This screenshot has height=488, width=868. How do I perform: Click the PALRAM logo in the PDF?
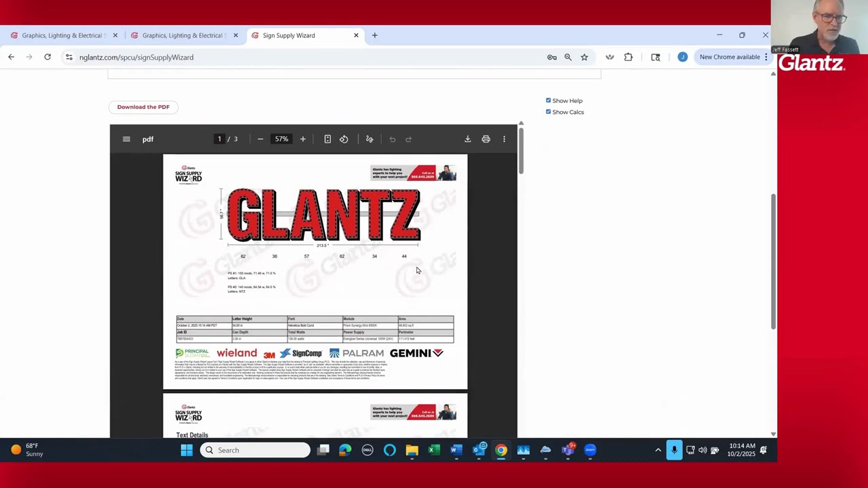(357, 353)
